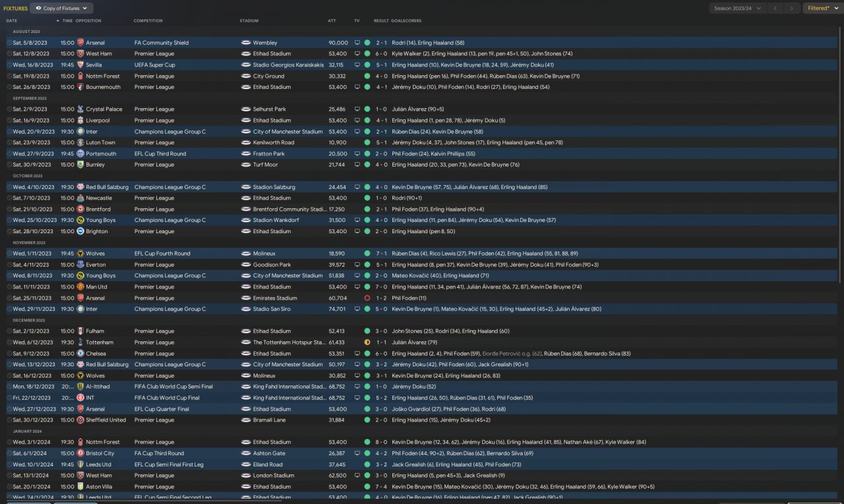Screen dimensions: 844x504
Task: Tick the selection circle for Sat, 16/9/2023
Action: (x=9, y=121)
